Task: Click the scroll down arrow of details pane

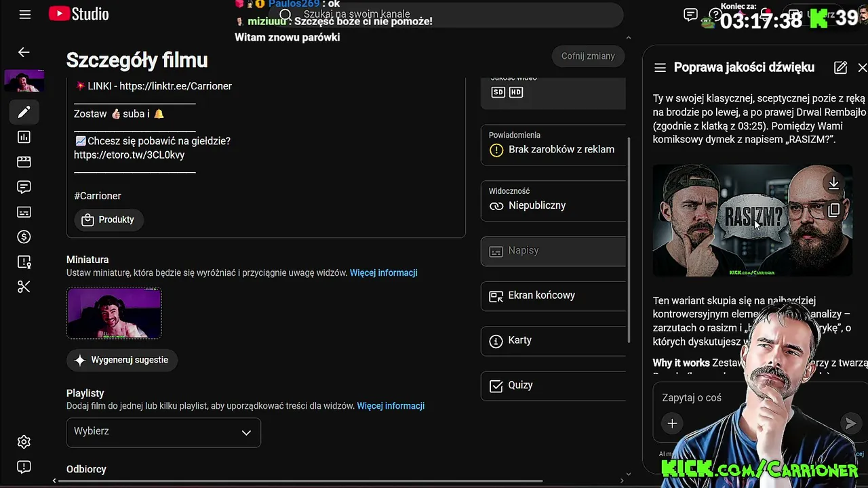Action: click(628, 474)
